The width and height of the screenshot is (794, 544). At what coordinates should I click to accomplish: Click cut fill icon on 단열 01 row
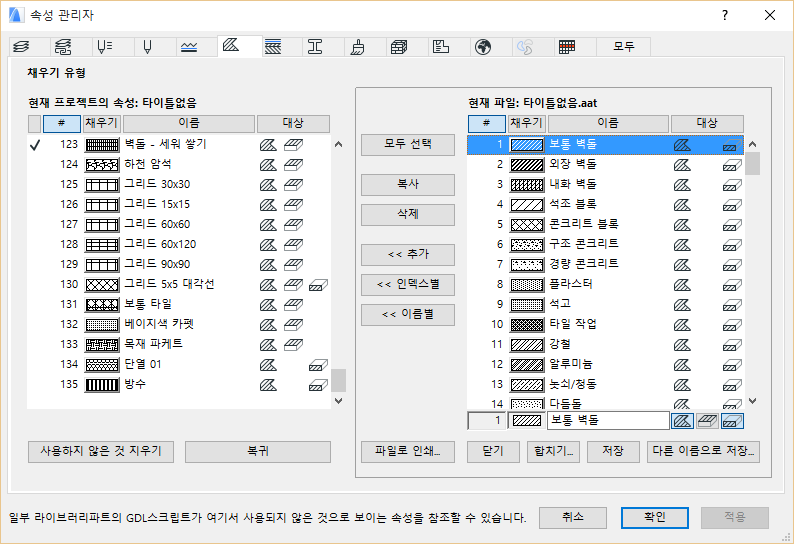318,365
